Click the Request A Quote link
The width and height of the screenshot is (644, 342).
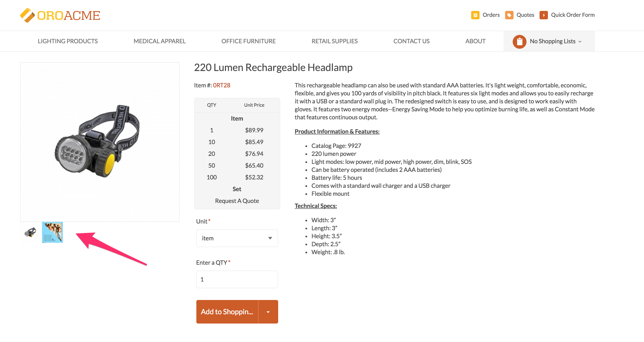237,201
